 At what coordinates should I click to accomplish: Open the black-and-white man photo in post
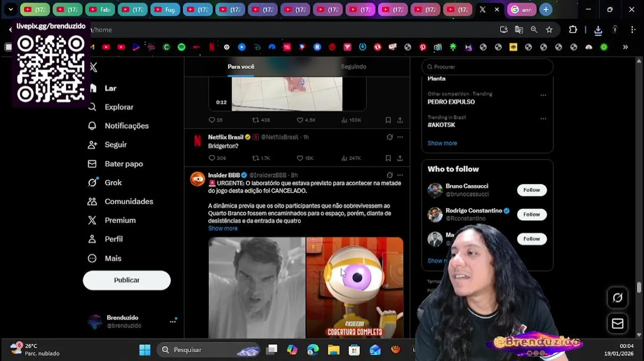257,288
